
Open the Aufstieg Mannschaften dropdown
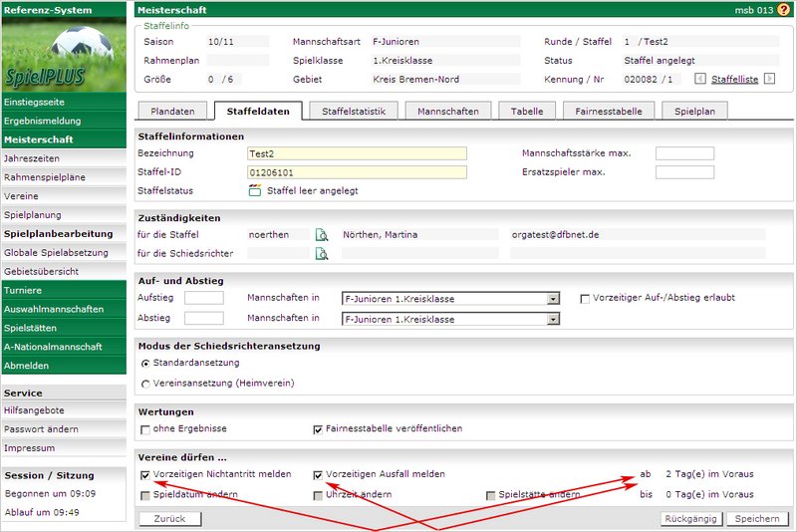pyautogui.click(x=553, y=298)
